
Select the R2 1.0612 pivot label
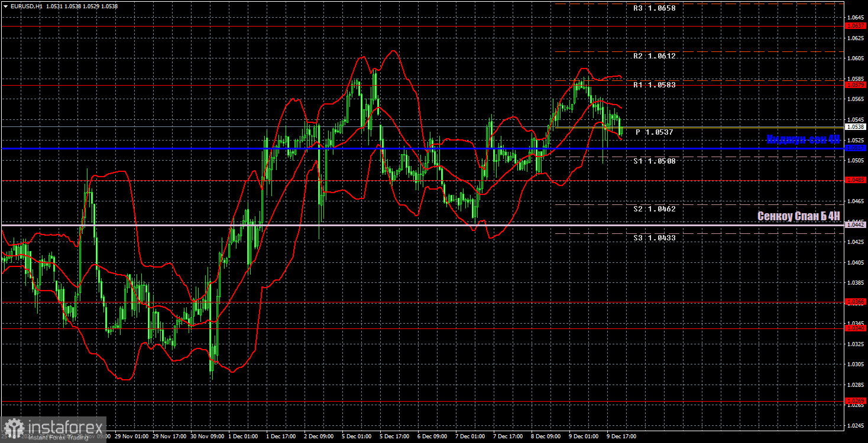click(654, 56)
